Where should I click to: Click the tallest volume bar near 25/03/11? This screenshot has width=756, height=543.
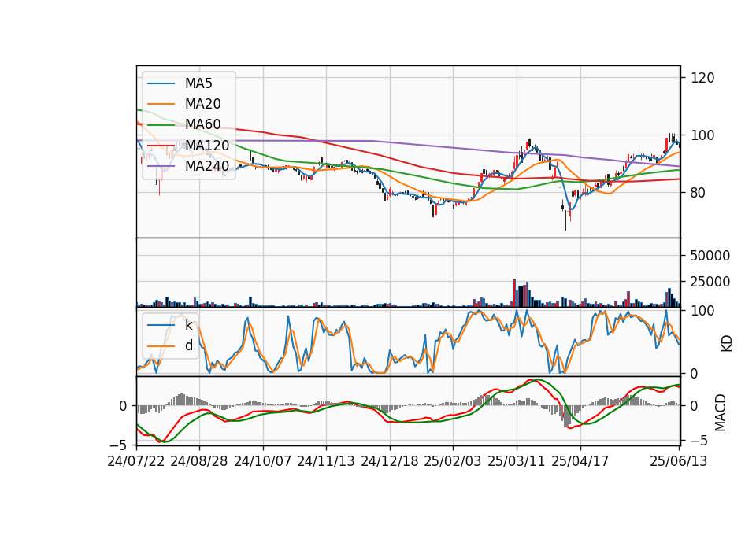click(x=514, y=293)
